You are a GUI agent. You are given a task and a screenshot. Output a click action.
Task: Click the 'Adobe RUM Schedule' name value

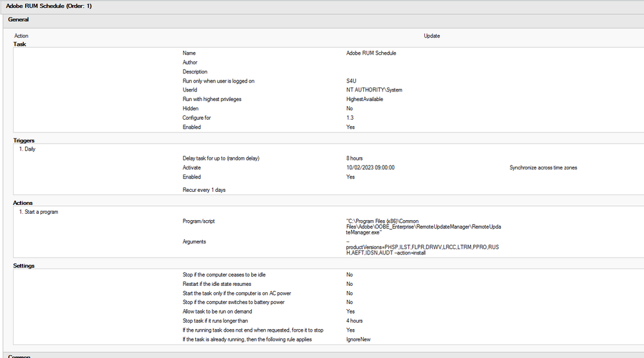click(x=371, y=53)
